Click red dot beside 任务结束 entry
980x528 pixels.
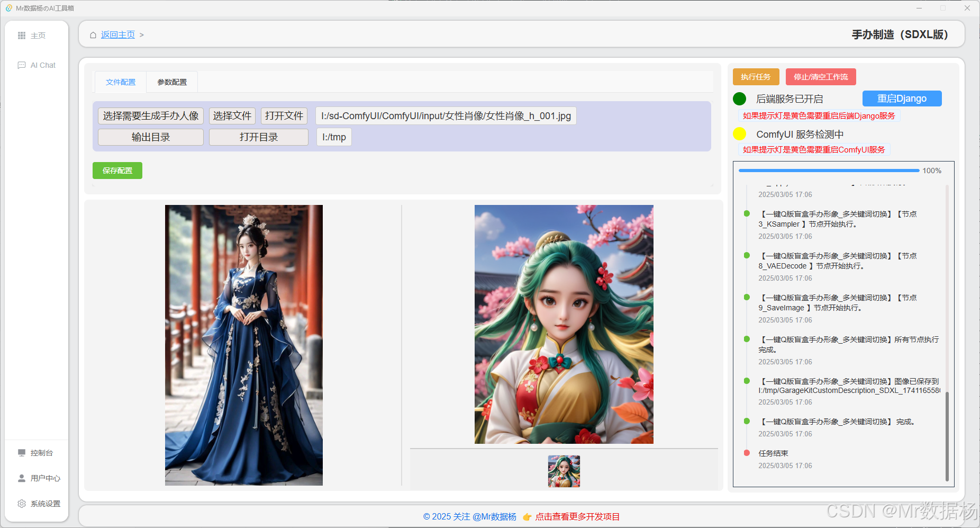(747, 453)
